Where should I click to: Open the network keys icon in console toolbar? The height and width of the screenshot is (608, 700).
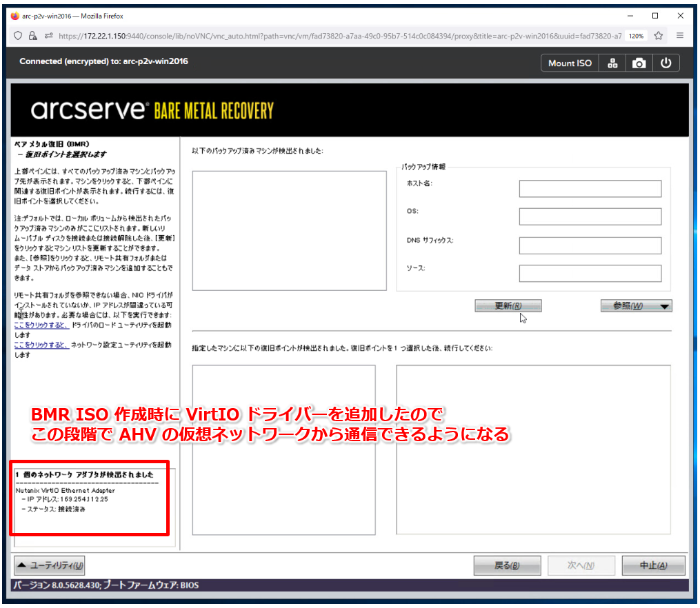[612, 63]
